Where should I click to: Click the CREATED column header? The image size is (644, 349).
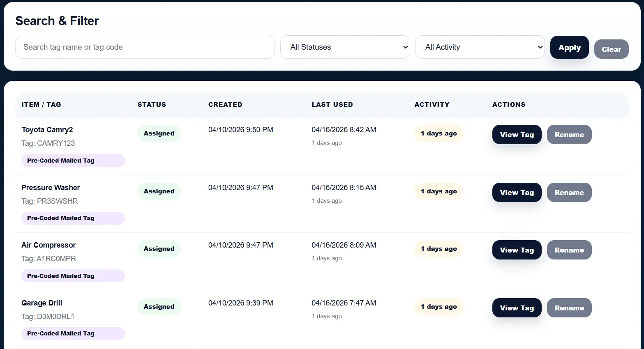[225, 104]
